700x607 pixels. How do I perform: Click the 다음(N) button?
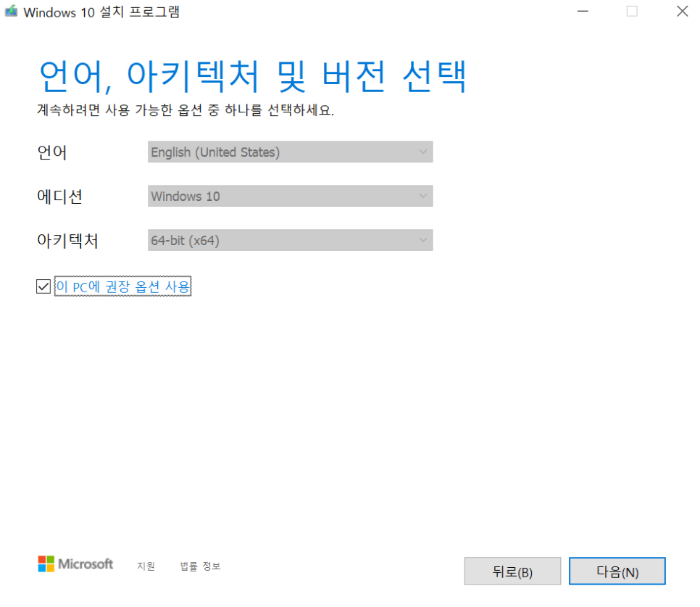point(617,571)
